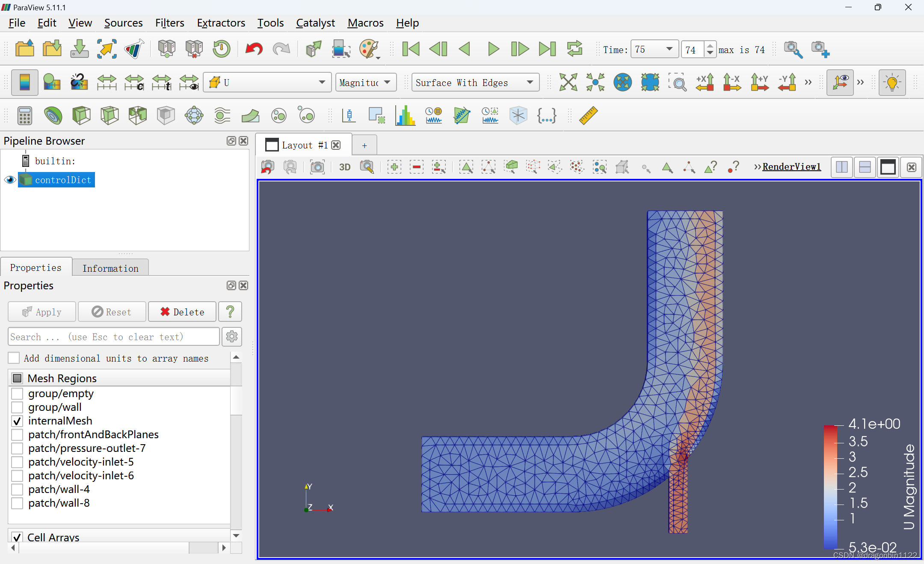The image size is (924, 564).
Task: Uncheck the internalMesh region
Action: point(17,421)
